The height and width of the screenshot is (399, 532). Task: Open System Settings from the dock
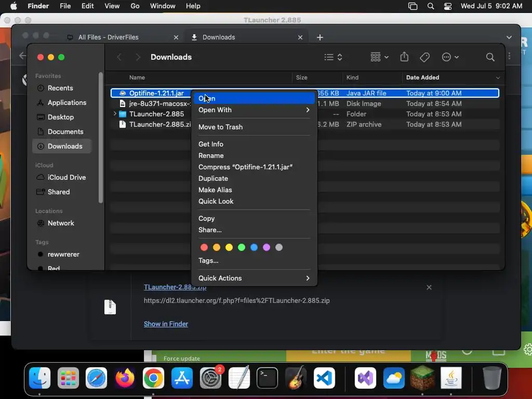coord(210,378)
